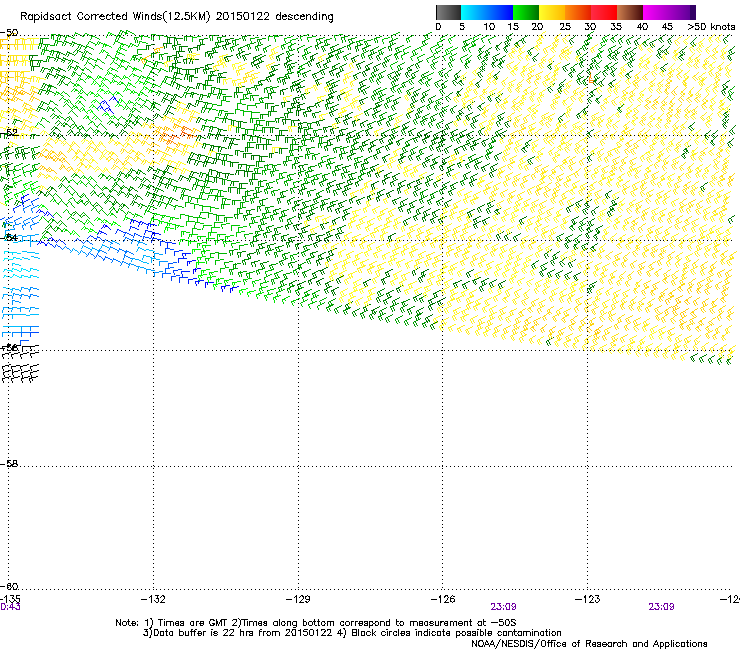Click the black wind barbs below latitude -56
The width and height of the screenshot is (740, 650).
pos(20,363)
